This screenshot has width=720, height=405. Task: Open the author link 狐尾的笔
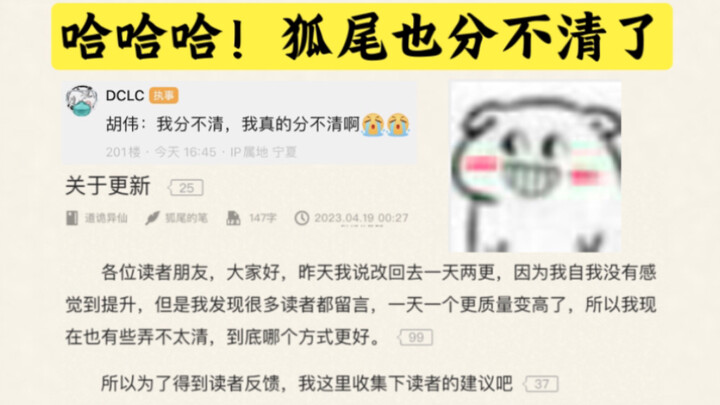186,218
